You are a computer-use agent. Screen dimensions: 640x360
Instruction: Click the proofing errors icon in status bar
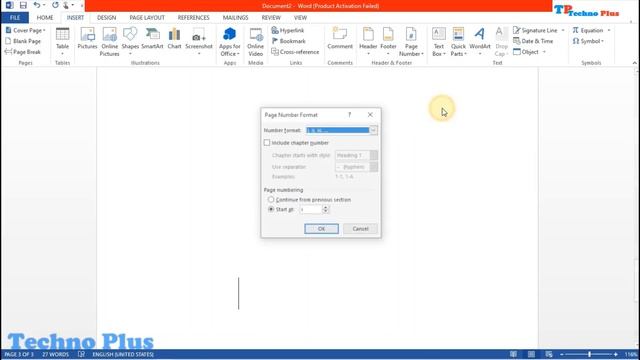coord(81,354)
